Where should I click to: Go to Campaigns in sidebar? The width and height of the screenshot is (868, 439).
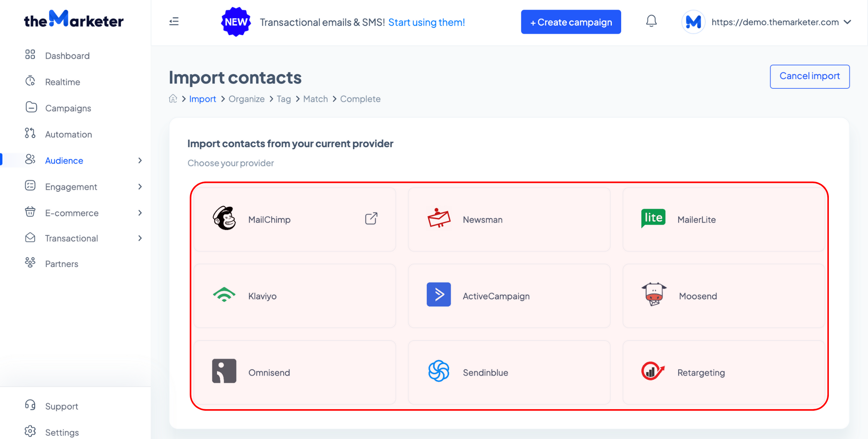[68, 108]
